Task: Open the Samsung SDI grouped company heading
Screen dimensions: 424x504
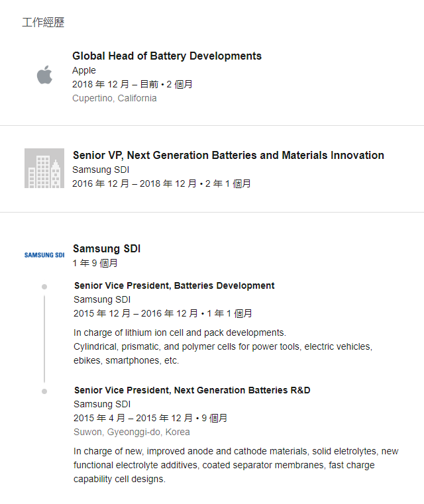Action: coord(107,249)
